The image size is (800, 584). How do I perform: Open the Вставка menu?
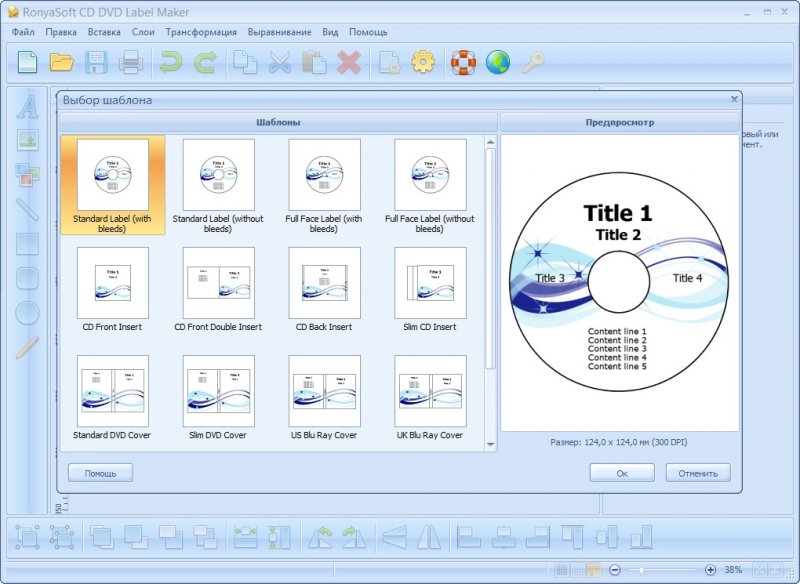pyautogui.click(x=104, y=32)
